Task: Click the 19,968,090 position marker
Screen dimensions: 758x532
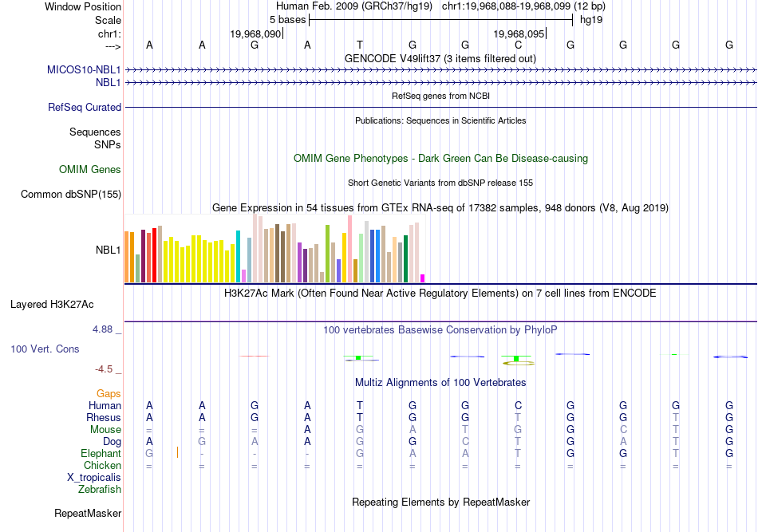Action: click(x=256, y=33)
